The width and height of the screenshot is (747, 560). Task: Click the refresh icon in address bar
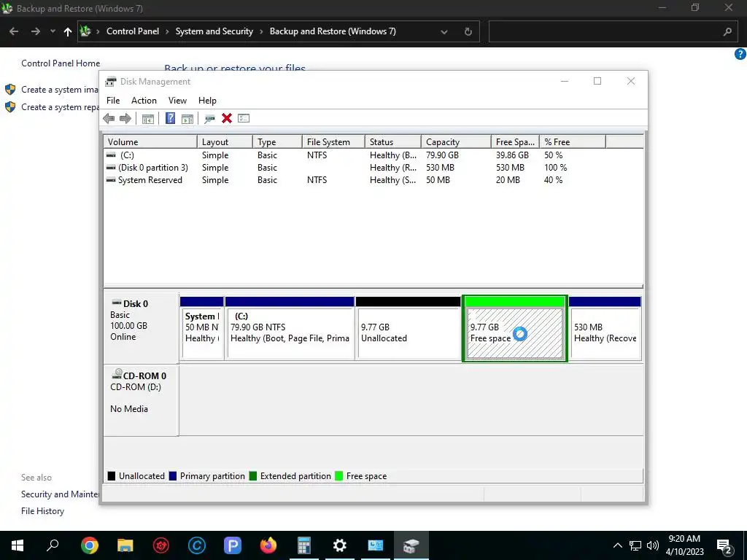[x=468, y=31]
